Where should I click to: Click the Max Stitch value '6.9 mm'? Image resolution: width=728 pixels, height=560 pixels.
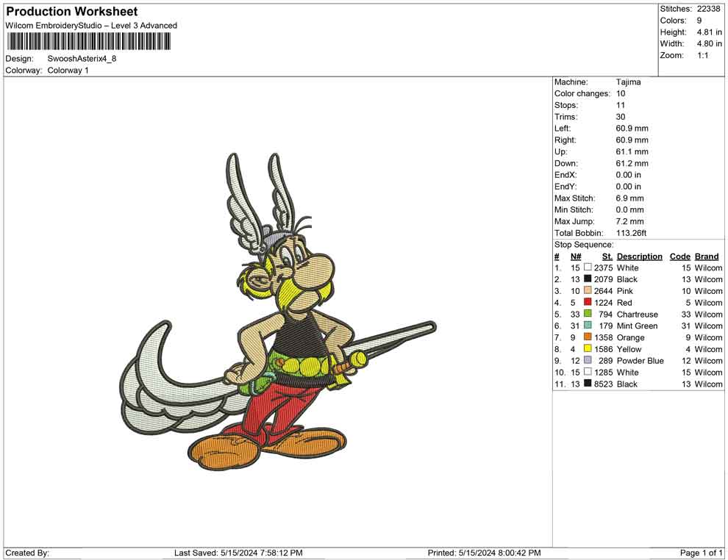click(630, 198)
